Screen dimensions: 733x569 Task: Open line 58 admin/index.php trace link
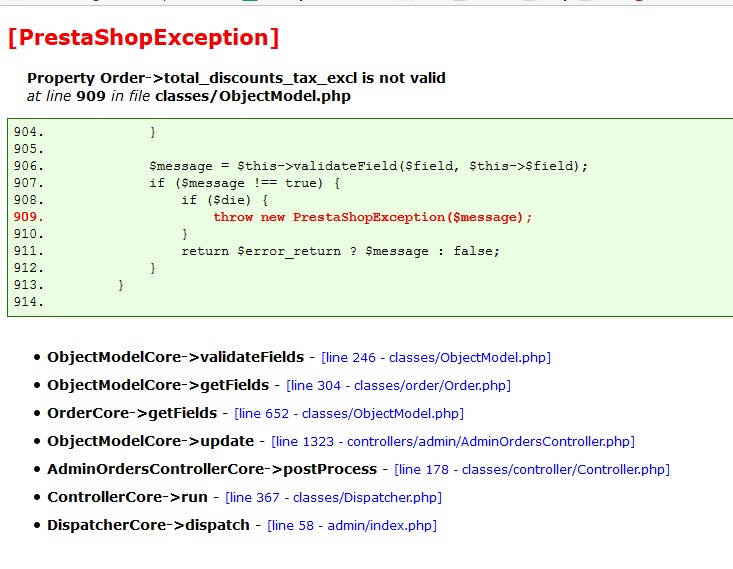pos(352,526)
